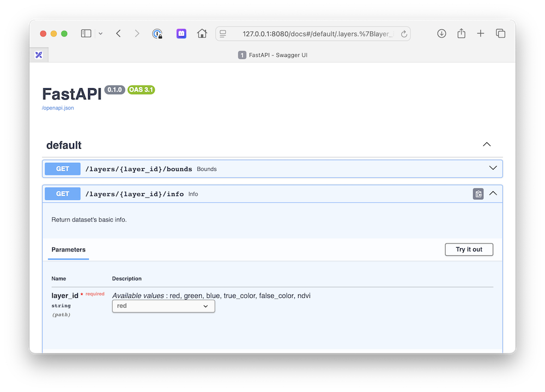Click GET badge on info endpoint

tap(63, 194)
